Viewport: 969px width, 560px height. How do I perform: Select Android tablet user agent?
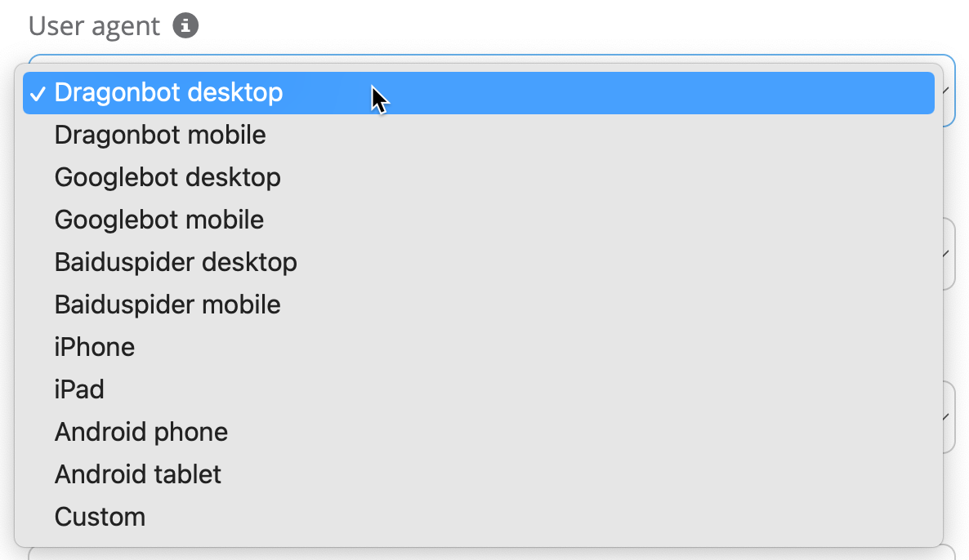point(138,474)
